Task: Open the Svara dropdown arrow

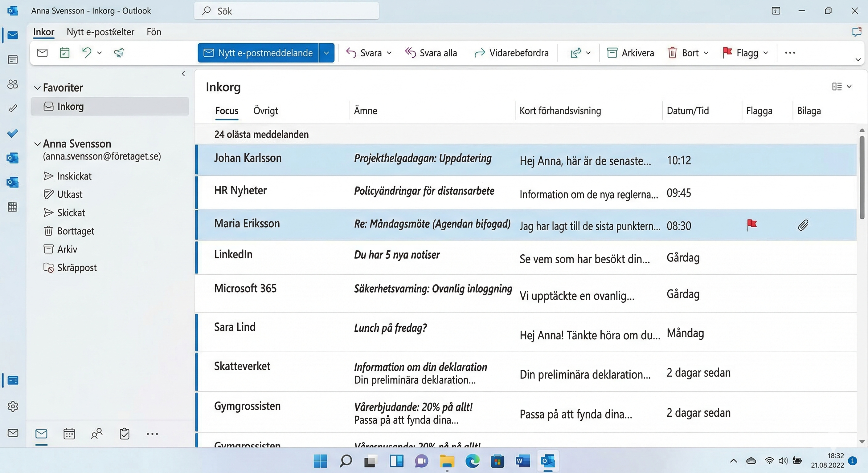Action: tap(389, 53)
